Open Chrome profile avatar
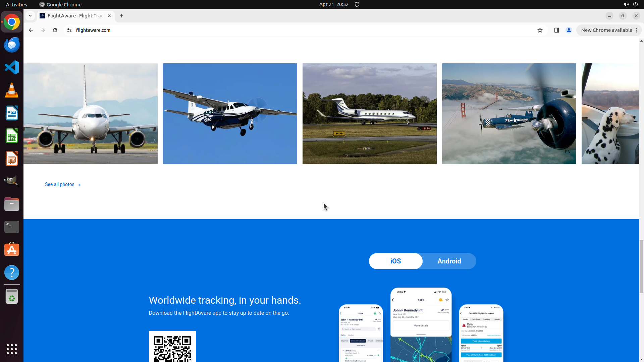This screenshot has width=644, height=362. (569, 30)
